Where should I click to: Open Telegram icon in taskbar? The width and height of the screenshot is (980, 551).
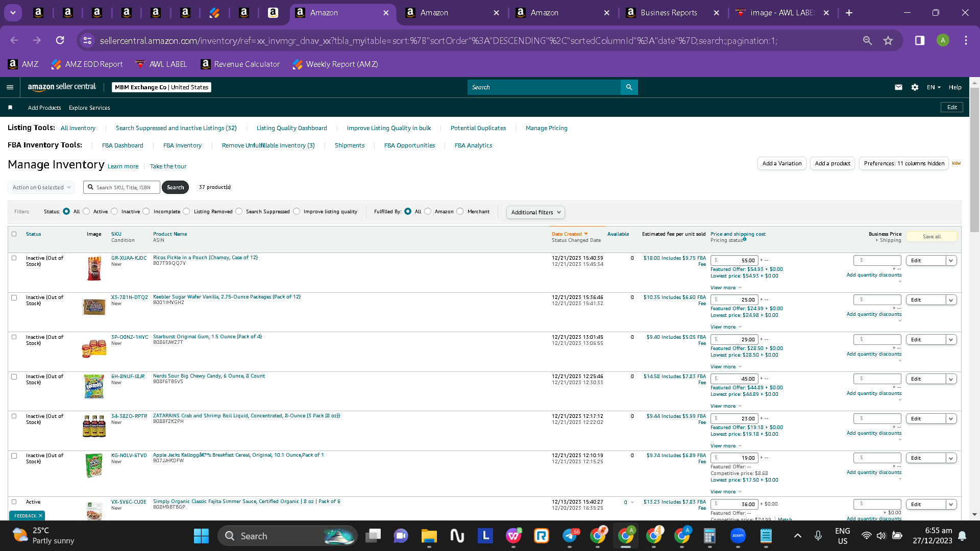point(570,536)
